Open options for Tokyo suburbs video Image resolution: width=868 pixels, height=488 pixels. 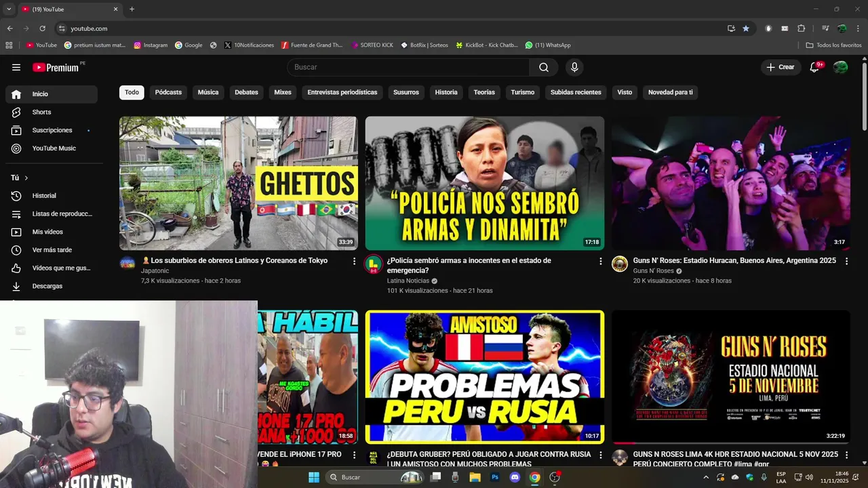point(354,261)
